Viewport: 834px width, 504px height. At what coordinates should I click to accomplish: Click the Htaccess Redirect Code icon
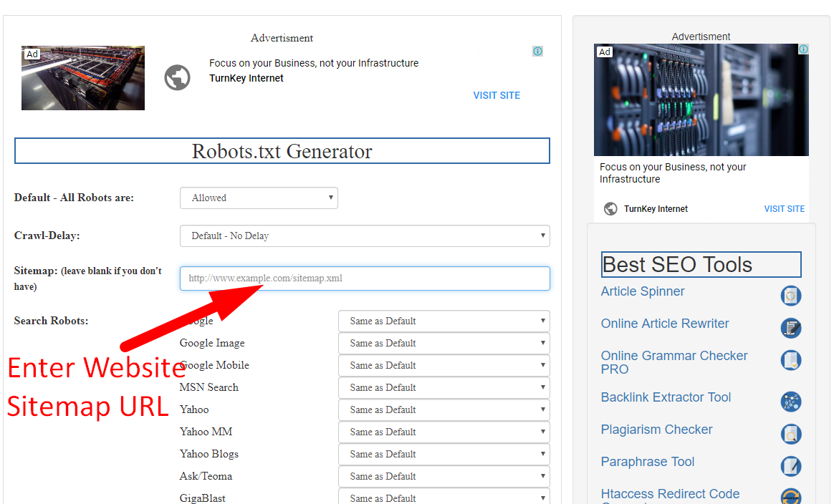click(x=791, y=495)
